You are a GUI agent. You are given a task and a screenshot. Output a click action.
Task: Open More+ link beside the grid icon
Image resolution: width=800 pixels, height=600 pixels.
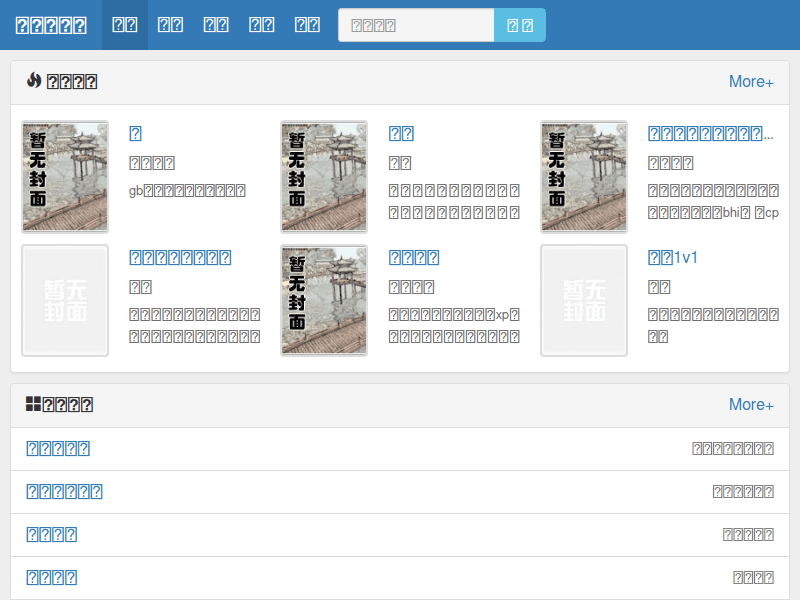[751, 404]
